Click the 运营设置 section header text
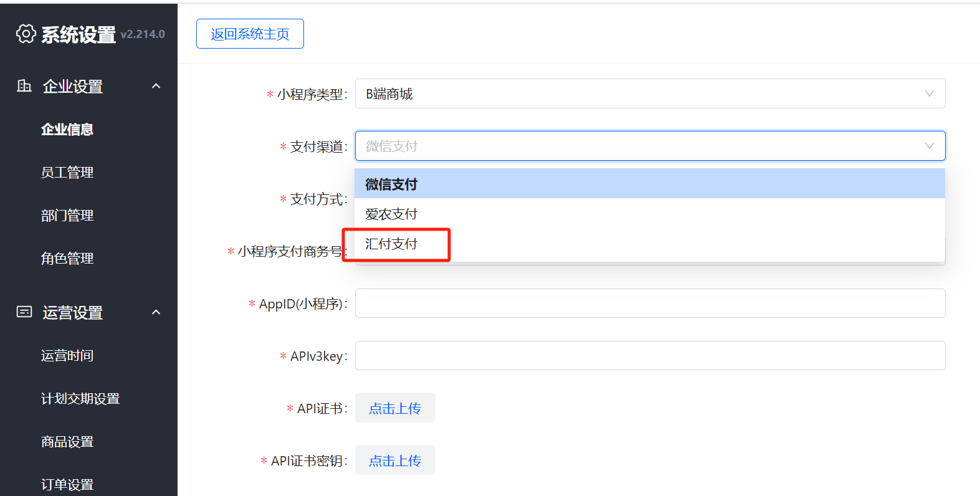980x496 pixels. point(73,312)
